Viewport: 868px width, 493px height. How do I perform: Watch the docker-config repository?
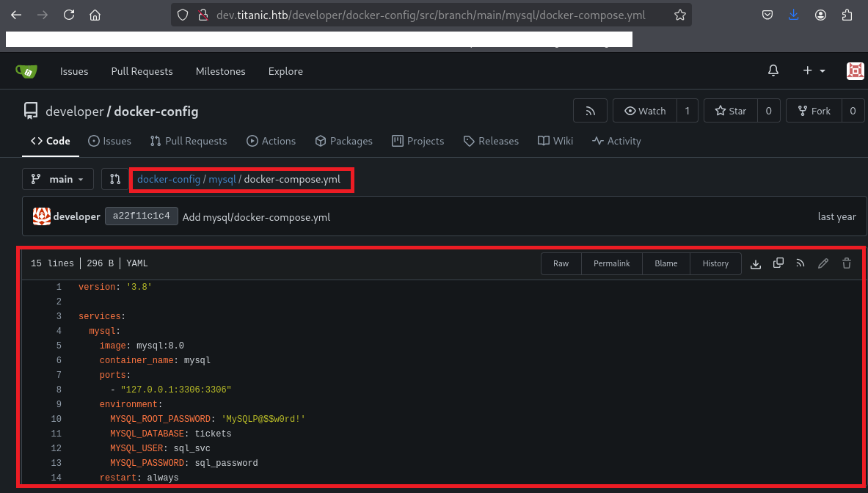[x=645, y=111]
